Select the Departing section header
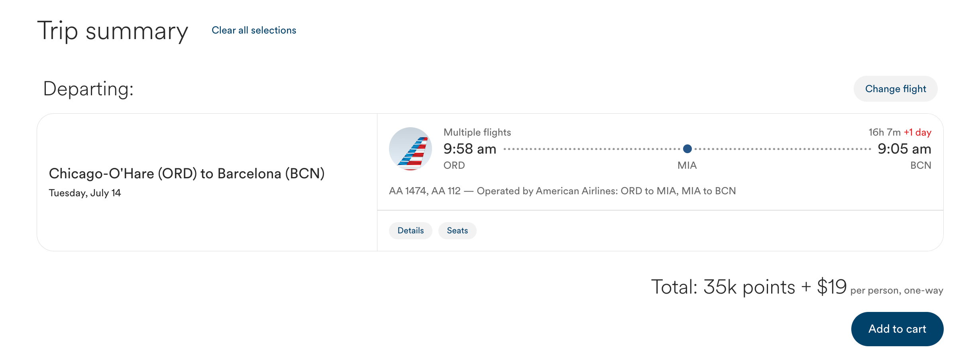Image resolution: width=980 pixels, height=359 pixels. tap(88, 89)
